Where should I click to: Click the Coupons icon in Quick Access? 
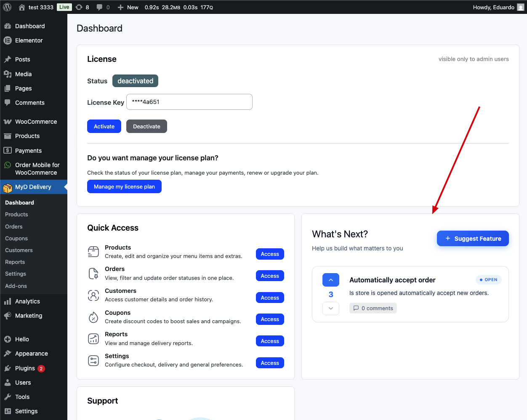(93, 316)
